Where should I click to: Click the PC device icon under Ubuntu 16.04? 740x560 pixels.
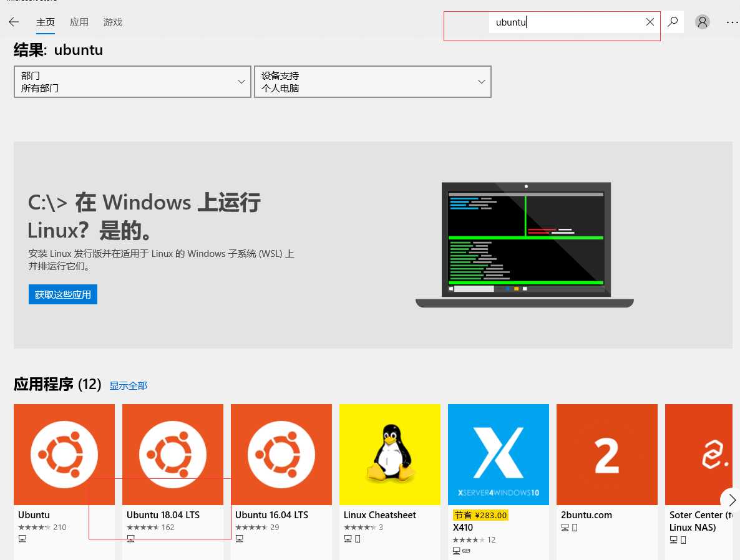[239, 538]
